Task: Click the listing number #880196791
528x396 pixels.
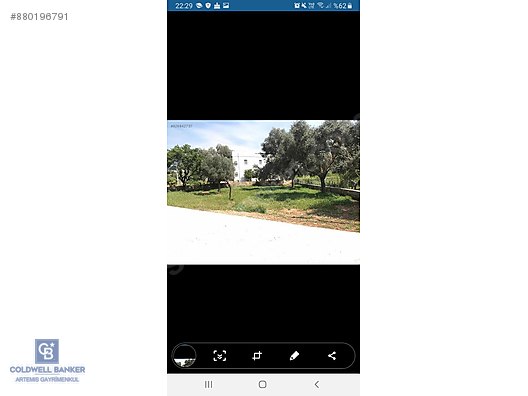Action: 39,16
